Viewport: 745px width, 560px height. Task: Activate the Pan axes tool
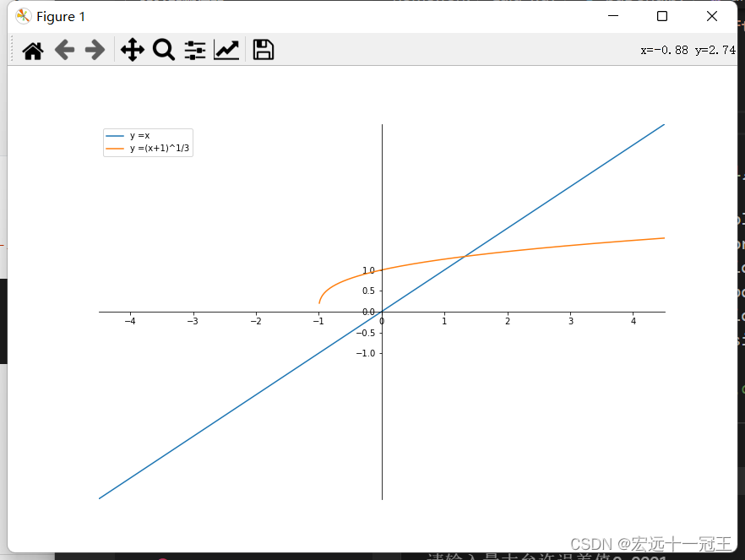[132, 50]
